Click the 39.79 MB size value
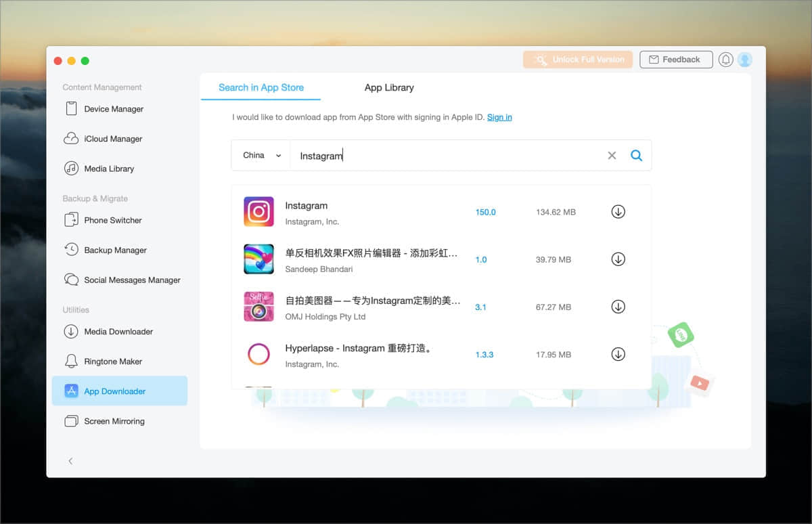The image size is (812, 524). (554, 259)
